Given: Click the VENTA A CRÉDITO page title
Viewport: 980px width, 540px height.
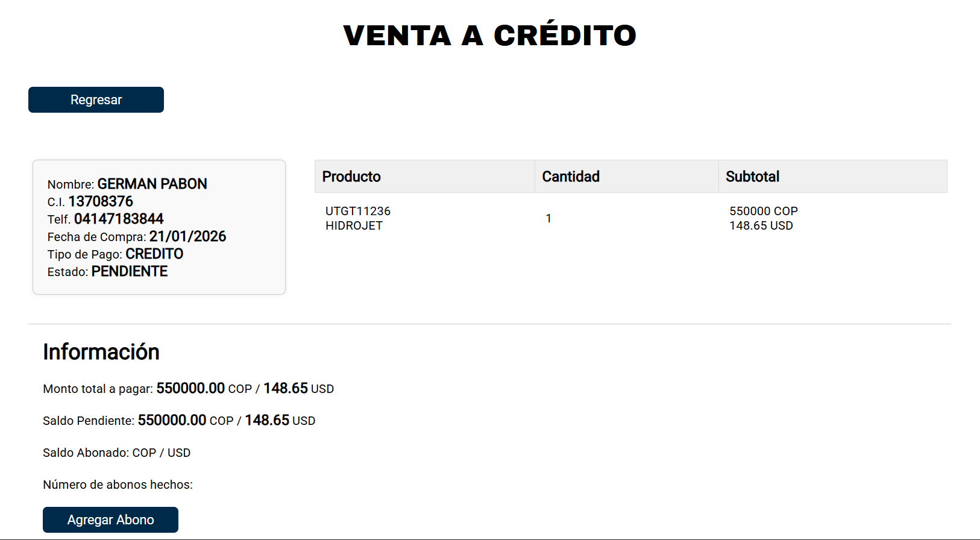Looking at the screenshot, I should (489, 36).
